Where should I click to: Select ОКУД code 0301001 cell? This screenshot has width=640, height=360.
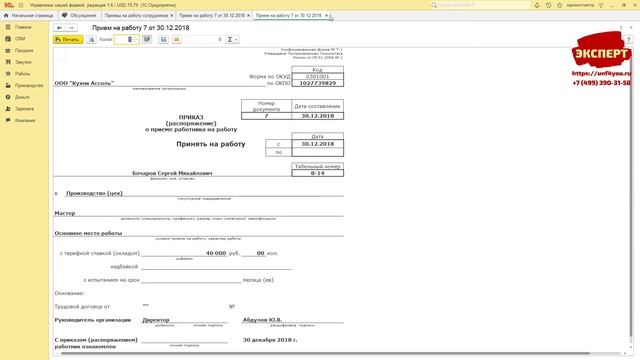tap(318, 76)
